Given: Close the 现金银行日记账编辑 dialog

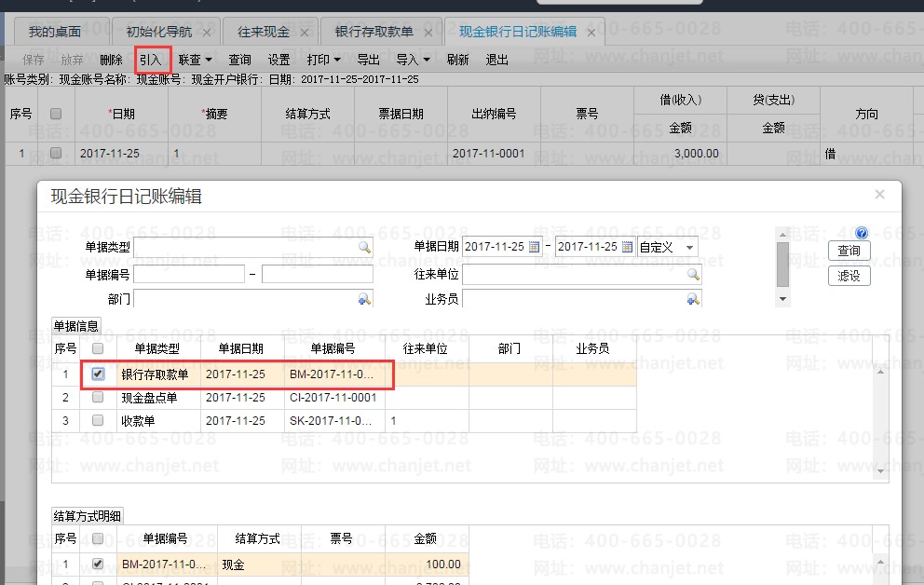Looking at the screenshot, I should pyautogui.click(x=880, y=194).
